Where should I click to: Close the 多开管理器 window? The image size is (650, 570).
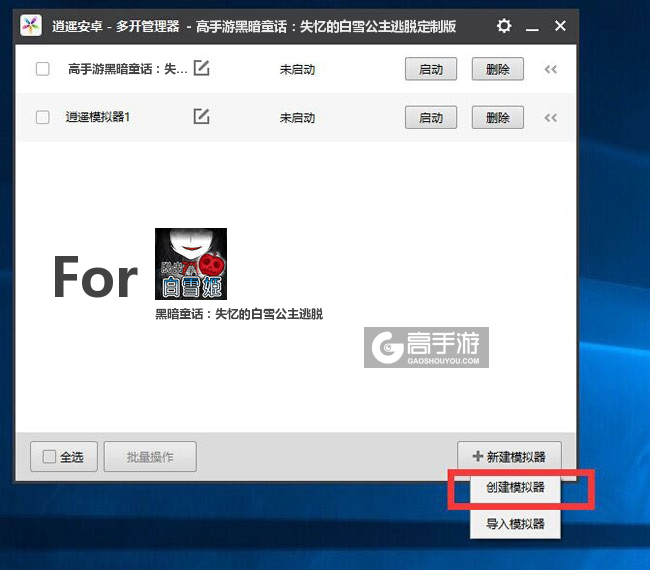click(x=560, y=26)
